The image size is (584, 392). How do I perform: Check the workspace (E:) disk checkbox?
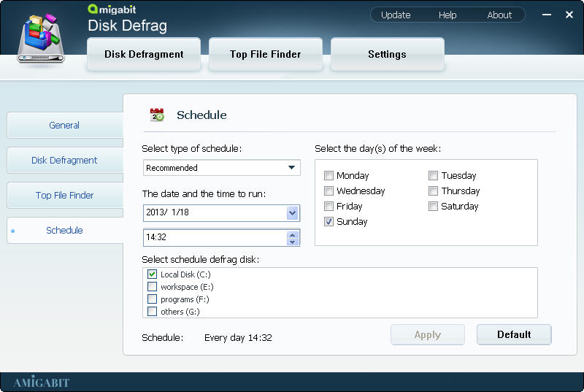click(152, 287)
